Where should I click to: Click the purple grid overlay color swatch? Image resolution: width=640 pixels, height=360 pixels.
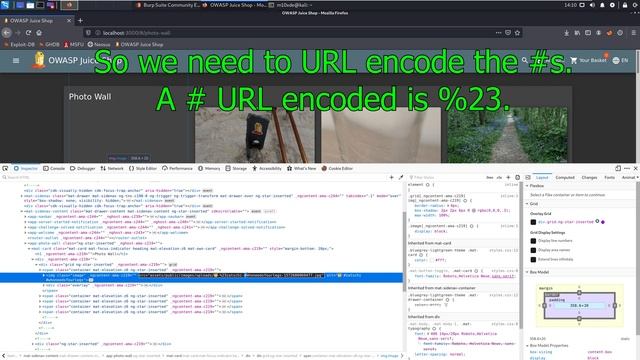tap(603, 222)
